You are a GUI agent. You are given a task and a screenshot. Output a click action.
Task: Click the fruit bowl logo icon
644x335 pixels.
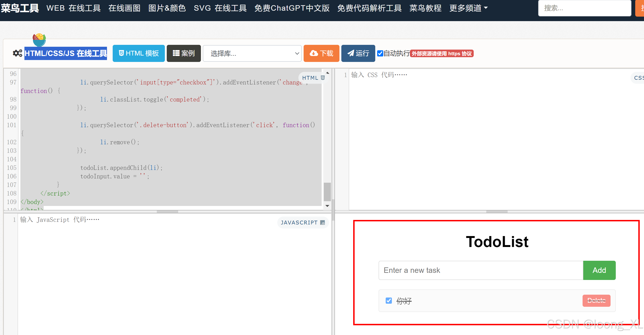click(x=39, y=40)
